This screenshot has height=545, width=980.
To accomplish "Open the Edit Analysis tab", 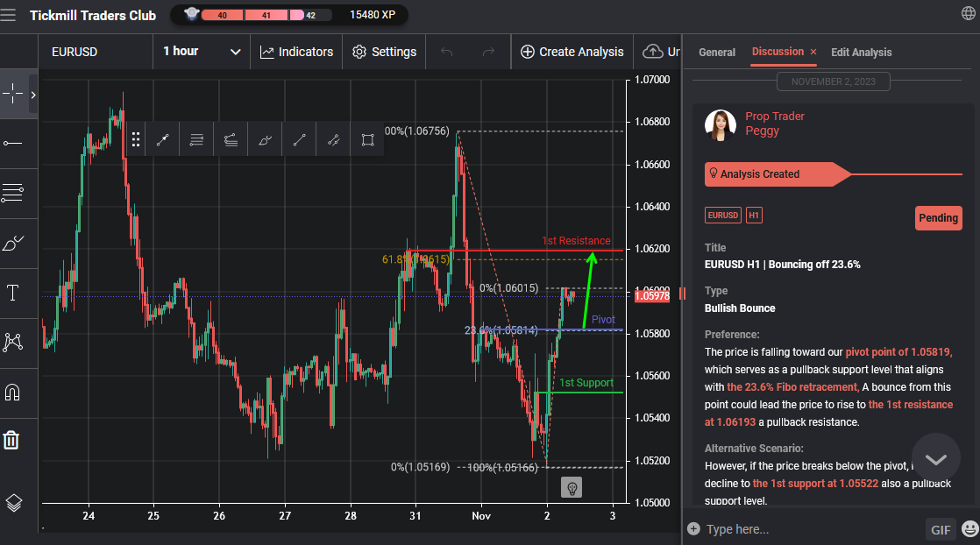I will (x=862, y=52).
